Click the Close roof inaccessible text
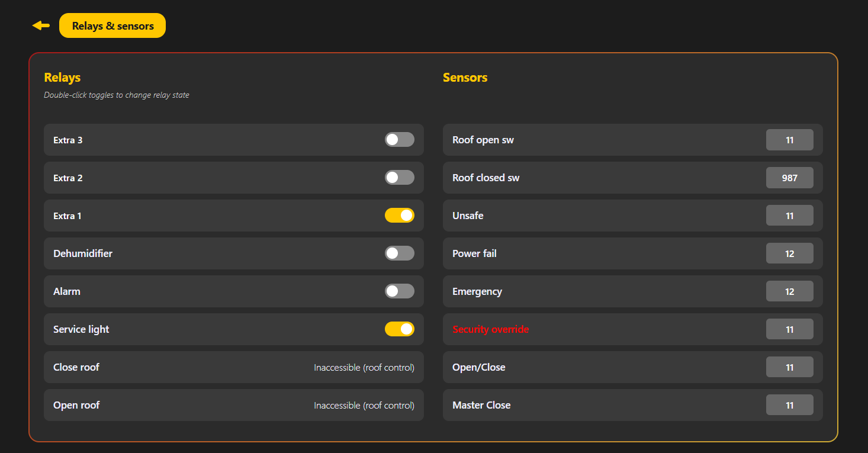Image resolution: width=868 pixels, height=453 pixels. (x=364, y=368)
